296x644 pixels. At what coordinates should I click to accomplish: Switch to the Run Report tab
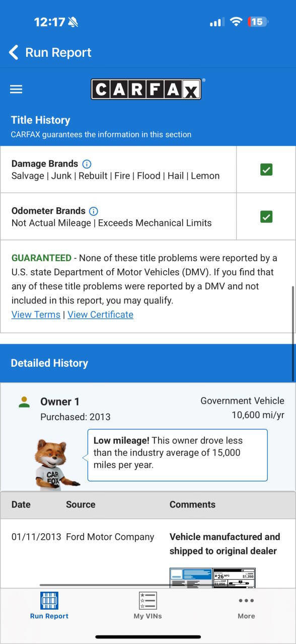pyautogui.click(x=49, y=606)
